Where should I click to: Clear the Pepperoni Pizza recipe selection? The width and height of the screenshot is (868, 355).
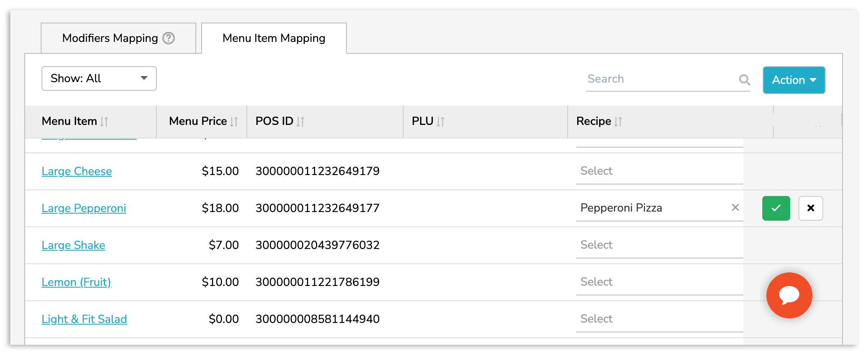tap(735, 208)
